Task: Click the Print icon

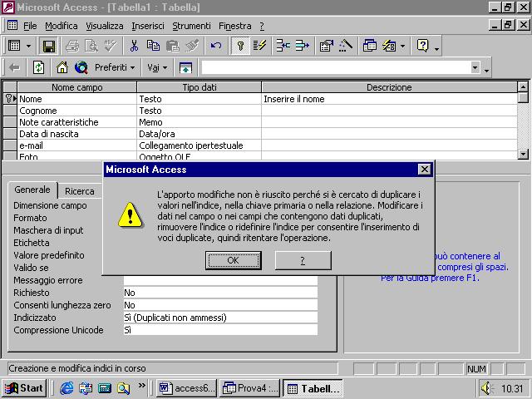Action: (x=72, y=46)
